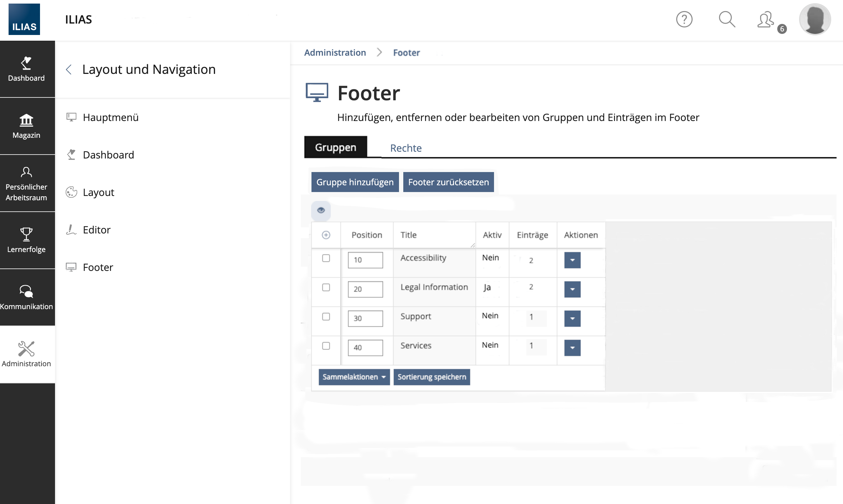Open the Sammelaktionen dropdown
This screenshot has height=504, width=843.
(354, 377)
